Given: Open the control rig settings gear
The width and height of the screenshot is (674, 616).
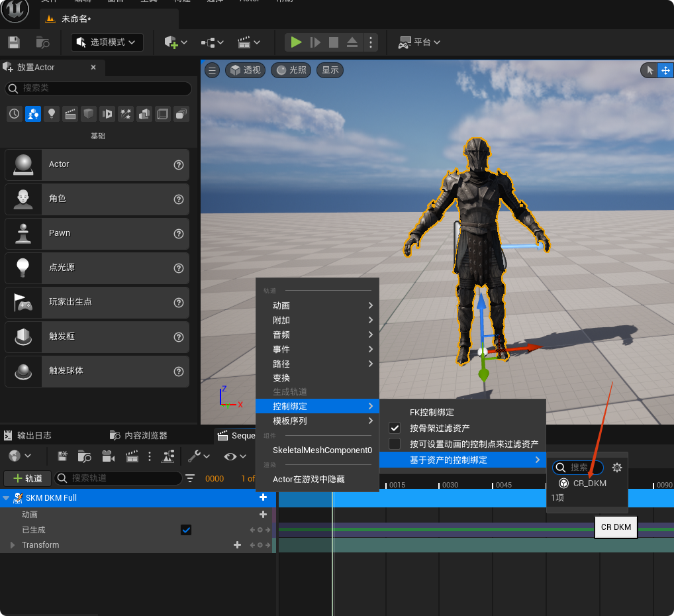Looking at the screenshot, I should (x=617, y=468).
